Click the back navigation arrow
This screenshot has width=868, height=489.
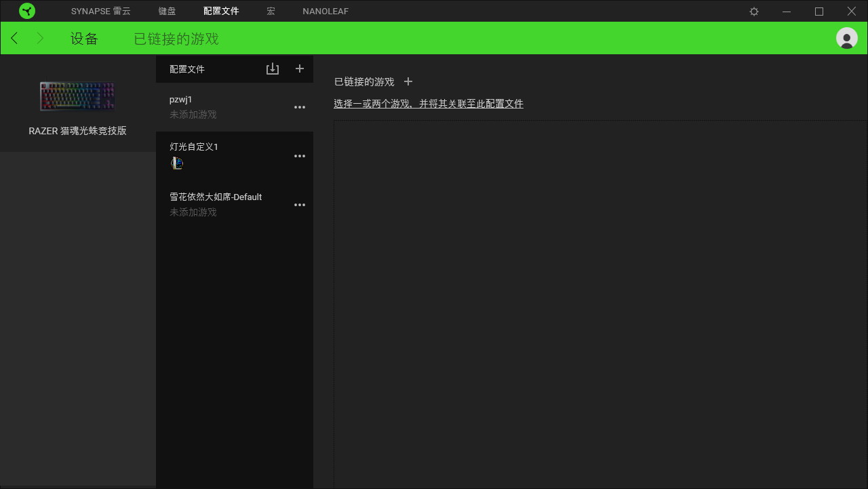click(x=14, y=38)
